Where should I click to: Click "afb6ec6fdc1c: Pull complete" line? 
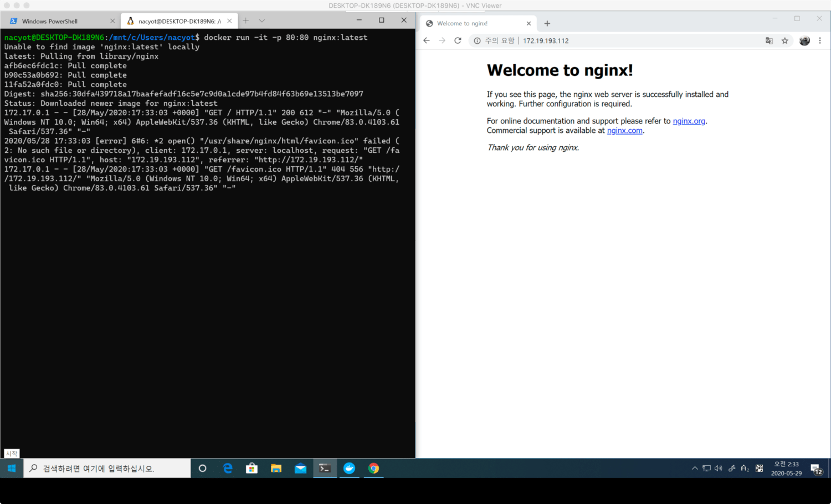65,66
